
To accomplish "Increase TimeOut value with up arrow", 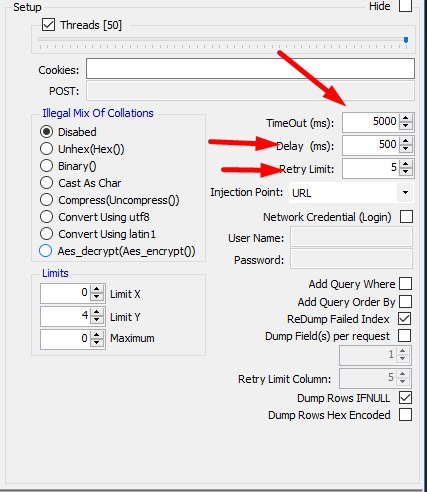I will point(405,118).
